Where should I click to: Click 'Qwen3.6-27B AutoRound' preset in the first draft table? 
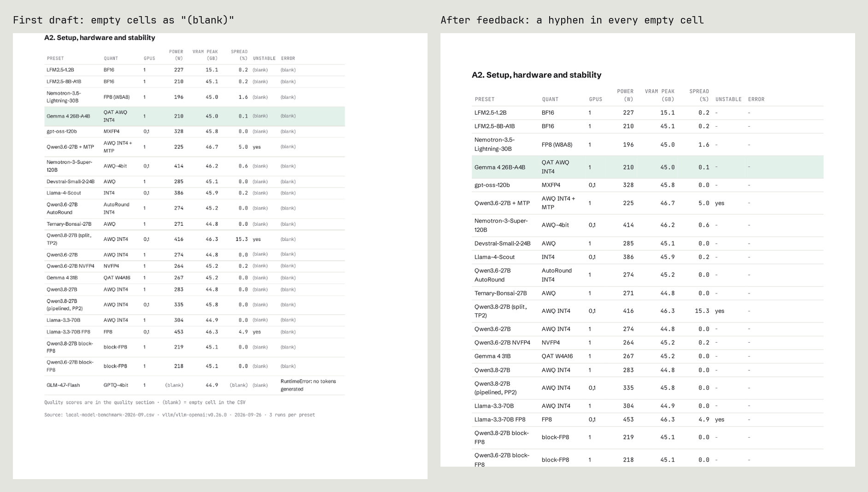click(62, 208)
